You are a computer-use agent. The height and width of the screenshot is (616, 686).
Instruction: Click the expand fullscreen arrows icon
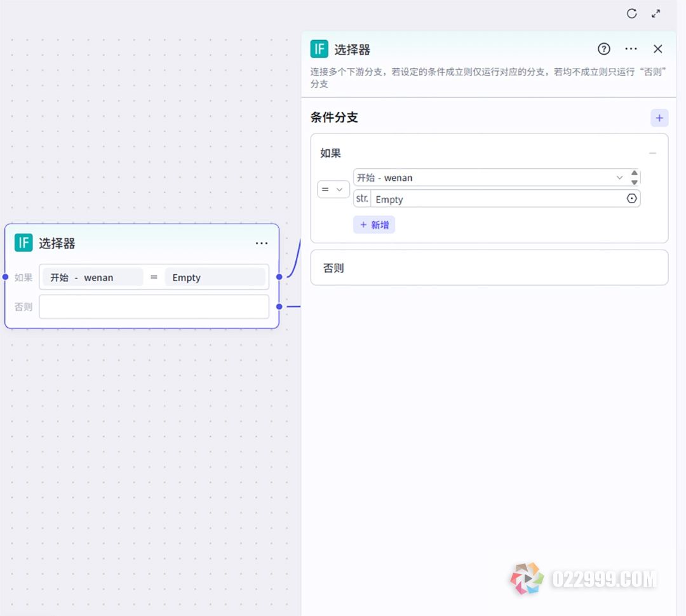tap(656, 13)
